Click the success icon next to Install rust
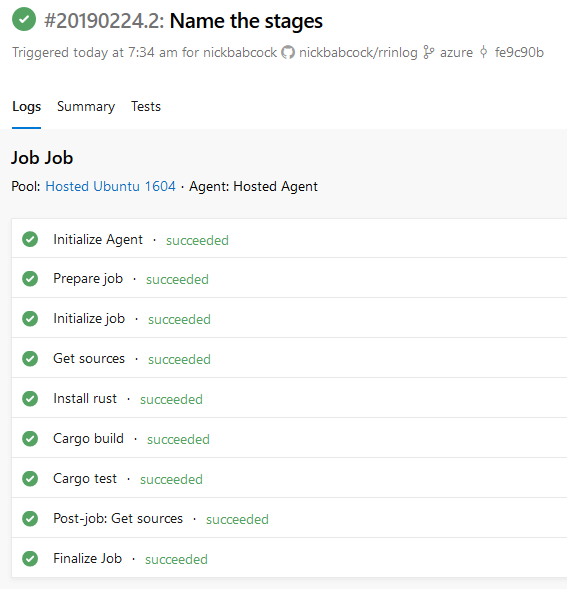 [30, 399]
